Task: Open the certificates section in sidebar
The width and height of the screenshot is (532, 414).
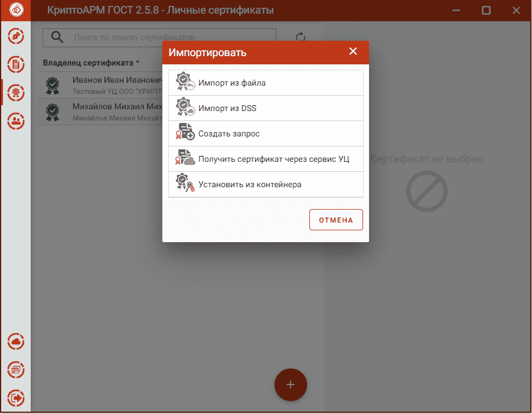Action: pyautogui.click(x=16, y=93)
